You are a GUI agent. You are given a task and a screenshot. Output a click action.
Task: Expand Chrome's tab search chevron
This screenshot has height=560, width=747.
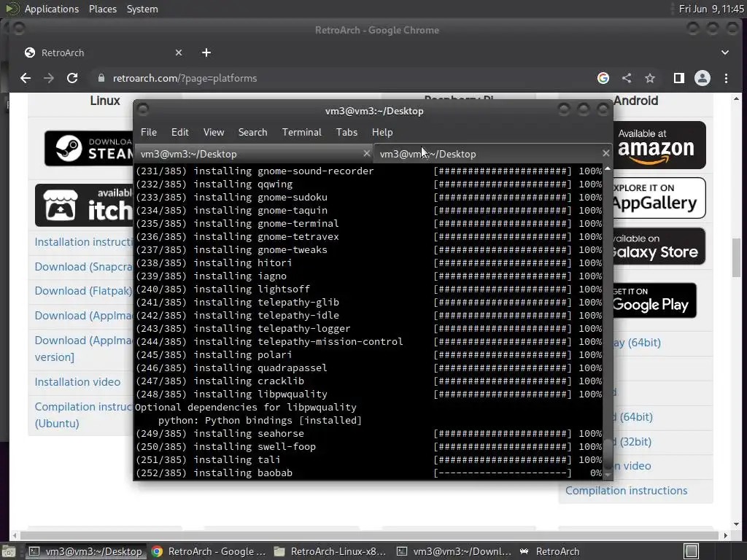724,52
